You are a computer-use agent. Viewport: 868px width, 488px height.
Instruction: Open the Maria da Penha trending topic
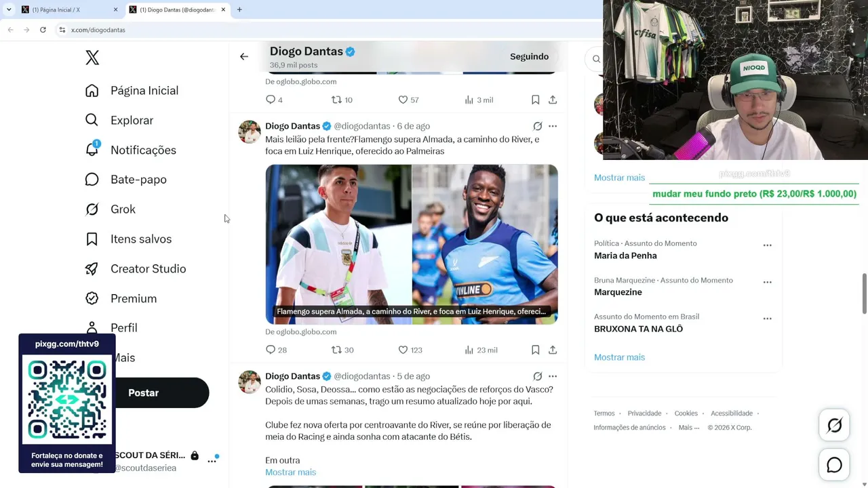pyautogui.click(x=625, y=256)
